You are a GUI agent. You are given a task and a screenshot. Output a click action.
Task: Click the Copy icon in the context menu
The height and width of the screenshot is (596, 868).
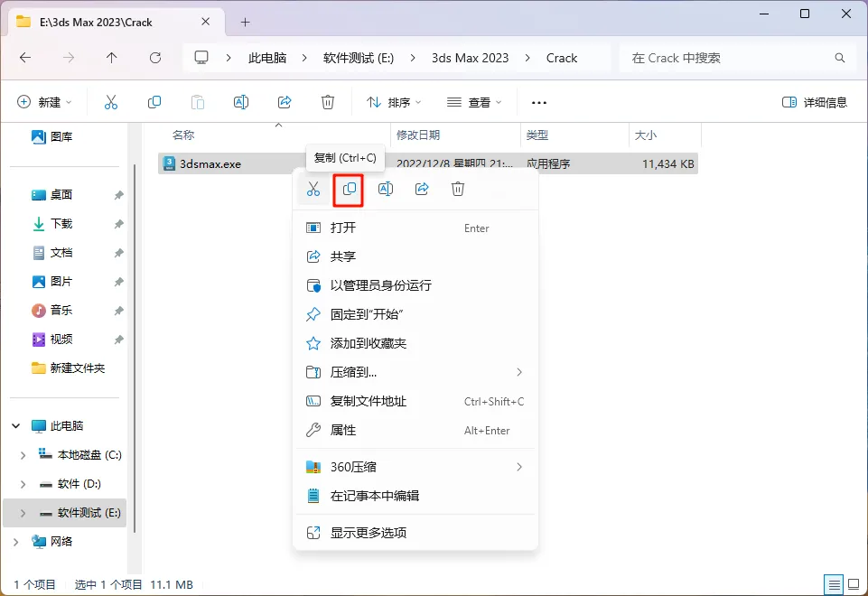click(349, 190)
